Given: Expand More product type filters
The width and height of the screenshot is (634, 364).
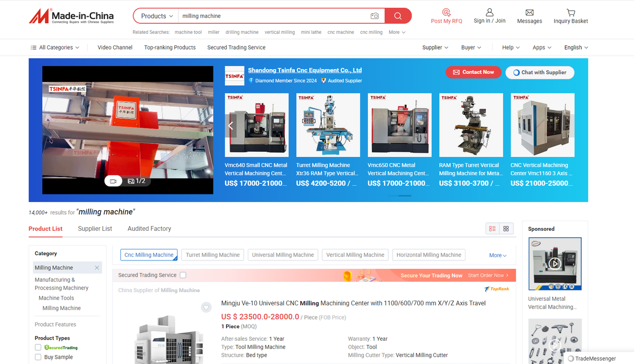Looking at the screenshot, I should click(x=498, y=255).
